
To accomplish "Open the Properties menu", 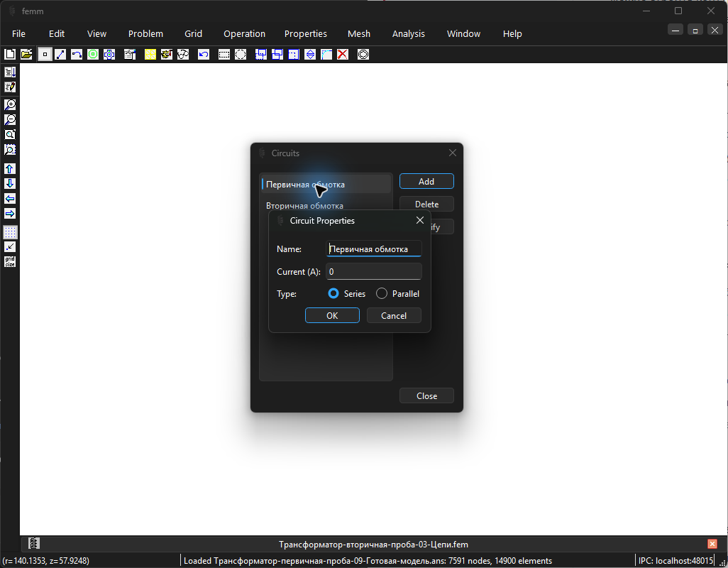I will pos(306,34).
